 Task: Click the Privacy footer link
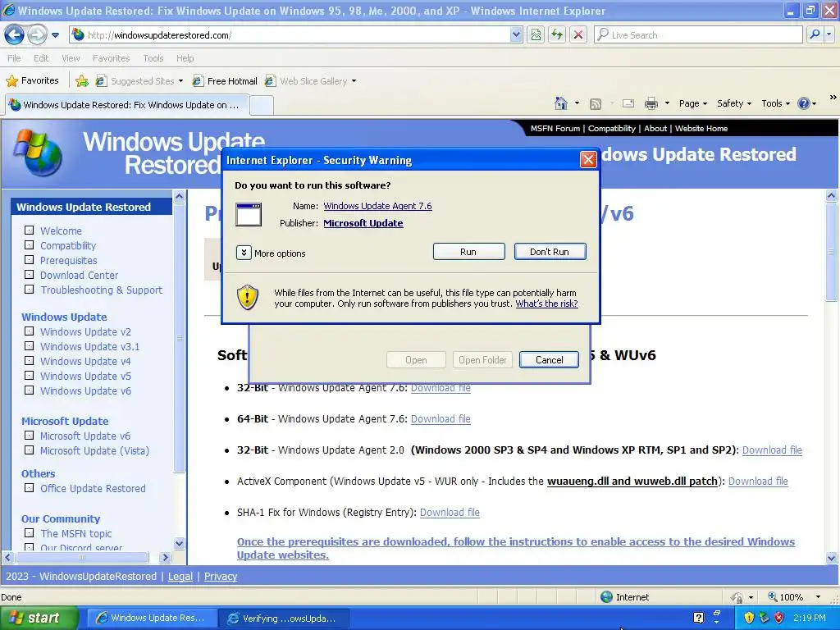[x=220, y=577]
